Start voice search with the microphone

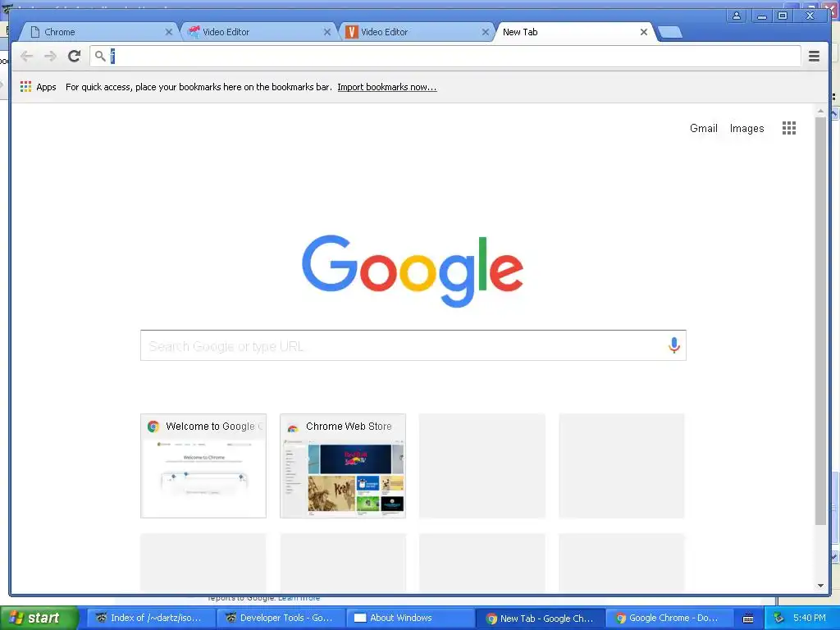[674, 345]
